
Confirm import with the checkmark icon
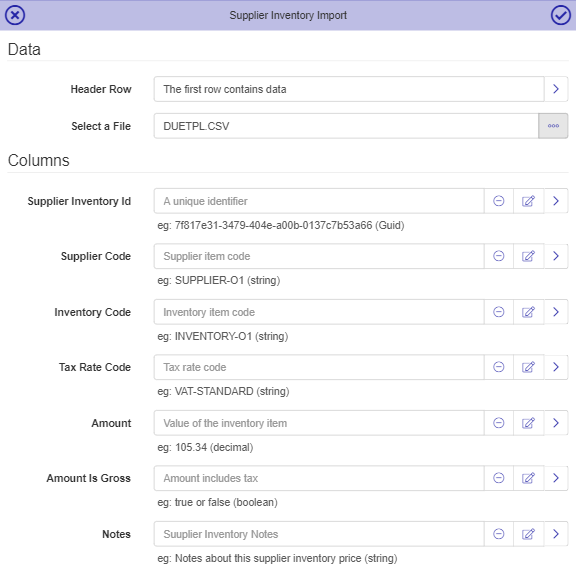pyautogui.click(x=560, y=15)
